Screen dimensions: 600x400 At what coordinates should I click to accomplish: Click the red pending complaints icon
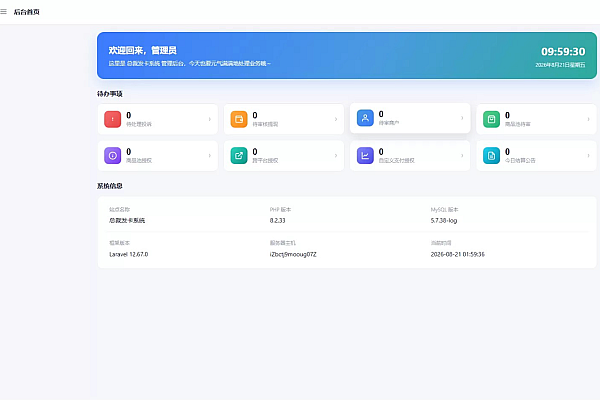(112, 119)
